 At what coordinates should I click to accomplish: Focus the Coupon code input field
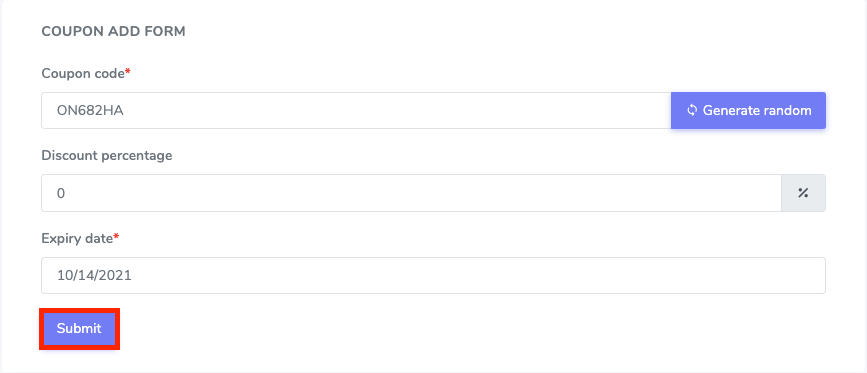(x=356, y=111)
